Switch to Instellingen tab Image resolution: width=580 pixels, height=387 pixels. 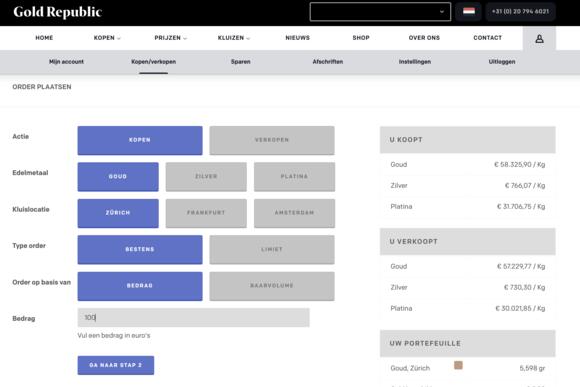click(x=415, y=62)
